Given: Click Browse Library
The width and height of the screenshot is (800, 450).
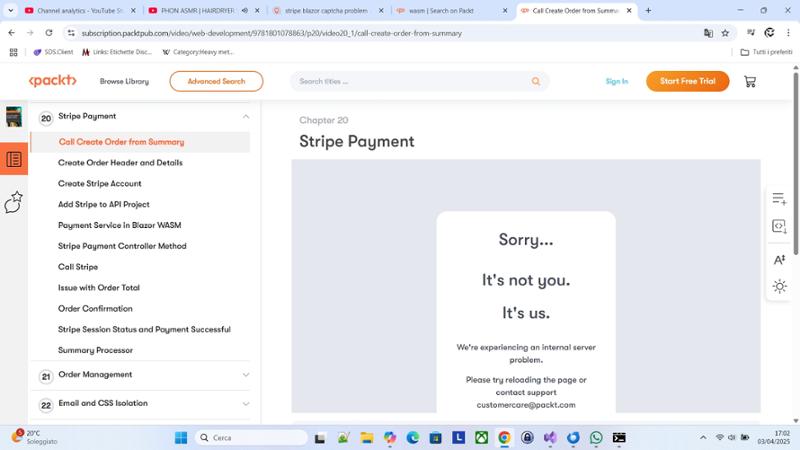Looking at the screenshot, I should pos(124,81).
